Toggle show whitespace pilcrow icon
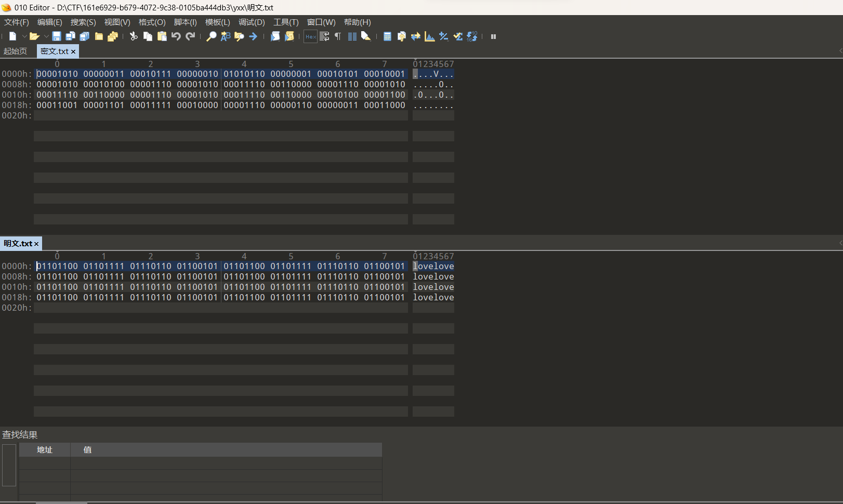 (338, 36)
